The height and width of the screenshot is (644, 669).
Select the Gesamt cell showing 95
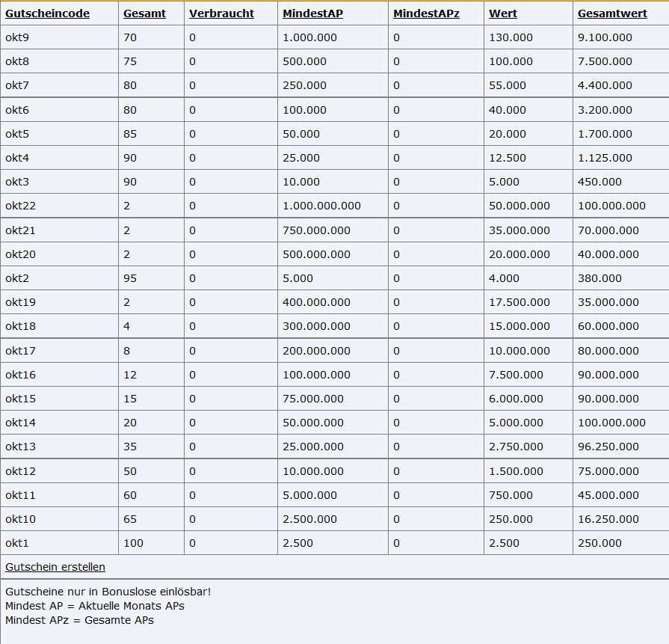click(x=130, y=278)
